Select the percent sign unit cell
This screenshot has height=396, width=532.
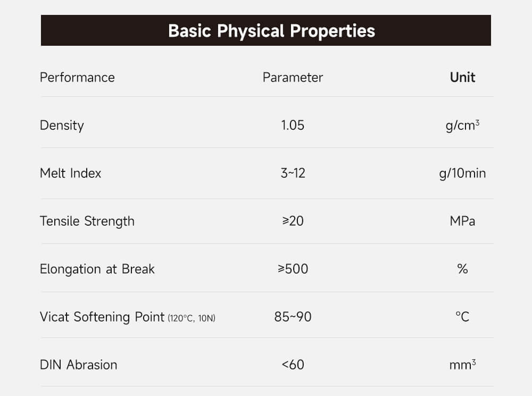tap(462, 269)
